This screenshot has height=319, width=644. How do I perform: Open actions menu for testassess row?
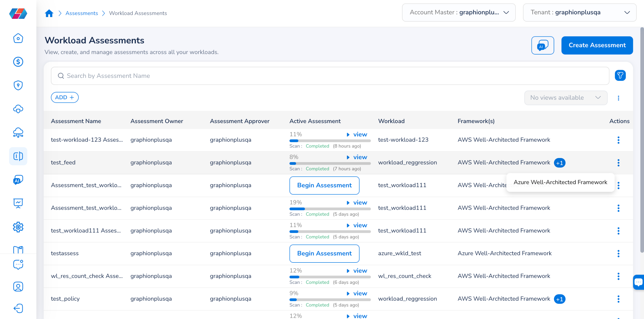[618, 253]
